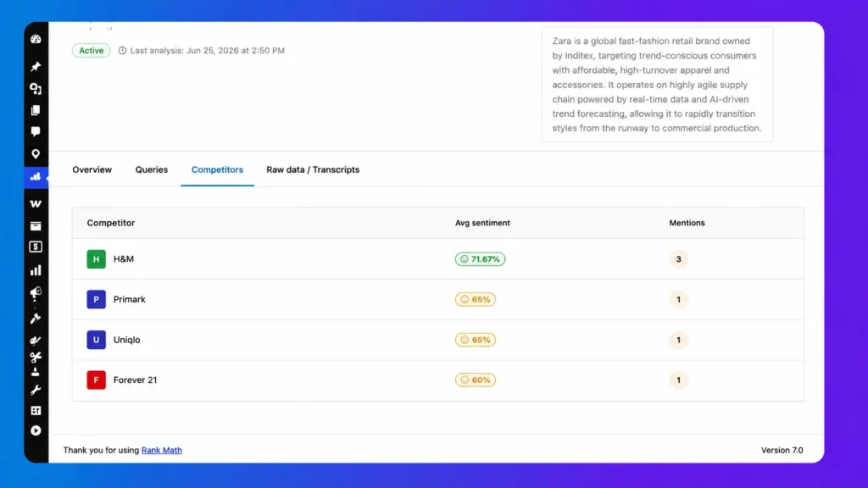
Task: Click the Forever 21 competitor name
Action: [135, 380]
